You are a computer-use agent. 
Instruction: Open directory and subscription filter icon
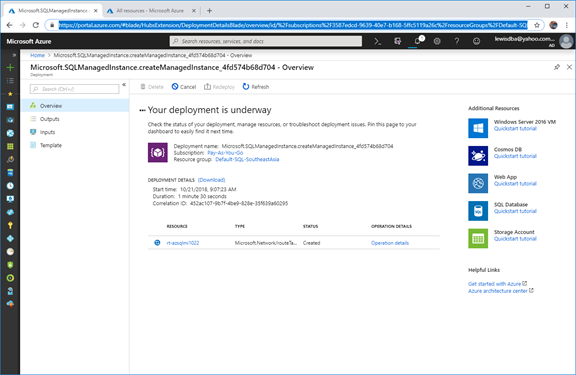coord(397,42)
